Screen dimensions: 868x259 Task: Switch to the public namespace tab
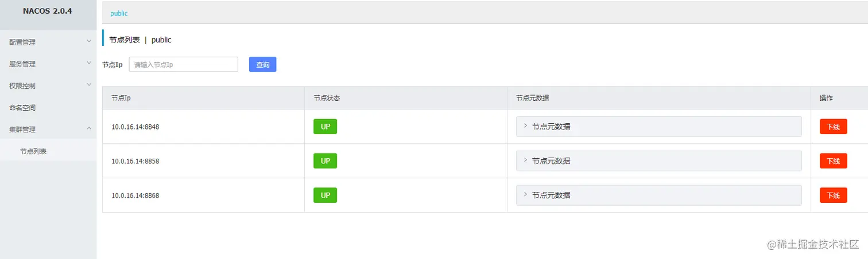click(x=119, y=13)
